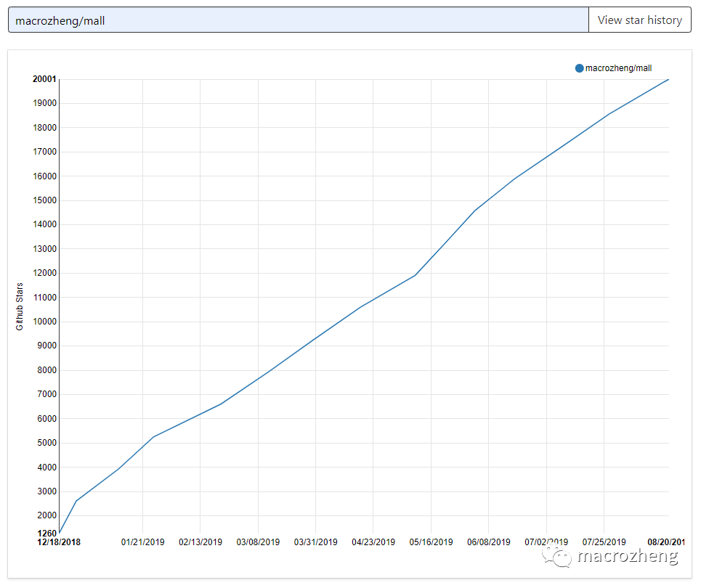Click the 18000 y-axis label
The height and width of the screenshot is (588, 701).
(x=45, y=127)
